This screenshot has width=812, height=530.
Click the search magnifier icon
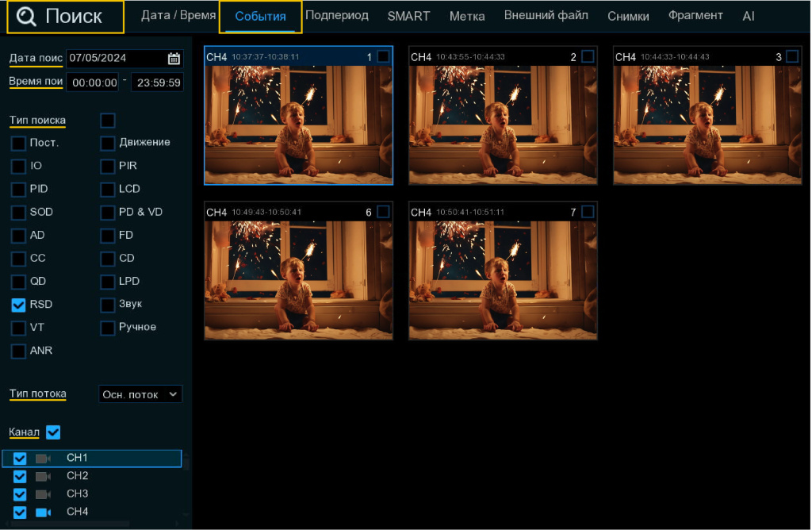pos(27,17)
